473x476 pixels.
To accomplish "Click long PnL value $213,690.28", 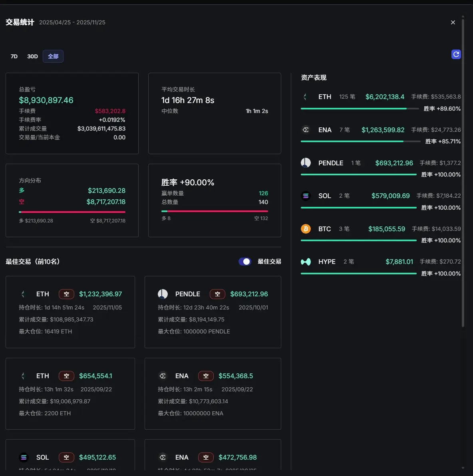I will [x=107, y=190].
